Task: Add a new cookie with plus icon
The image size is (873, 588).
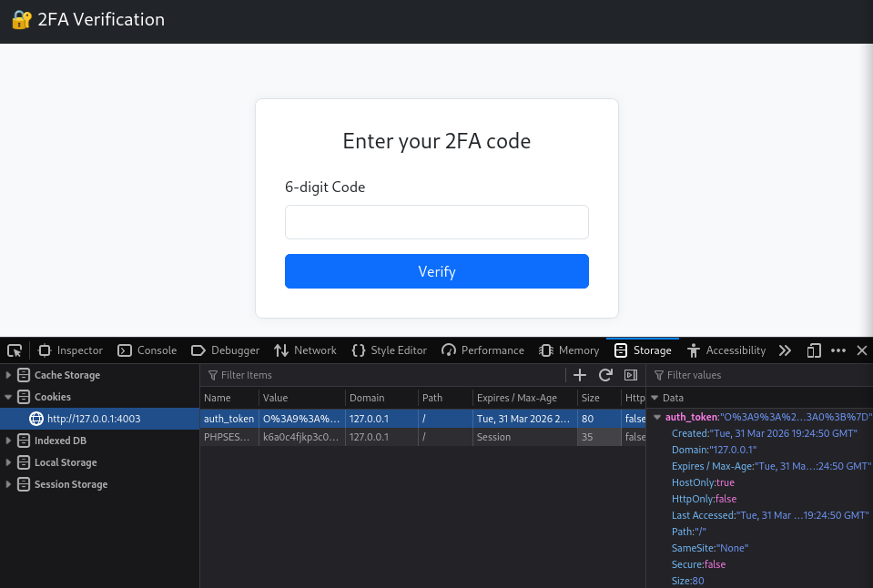Action: click(x=580, y=375)
